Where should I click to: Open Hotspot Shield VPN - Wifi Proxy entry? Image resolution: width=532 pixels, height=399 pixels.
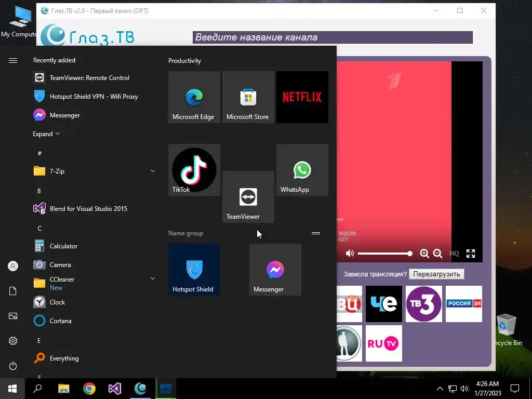pos(95,96)
